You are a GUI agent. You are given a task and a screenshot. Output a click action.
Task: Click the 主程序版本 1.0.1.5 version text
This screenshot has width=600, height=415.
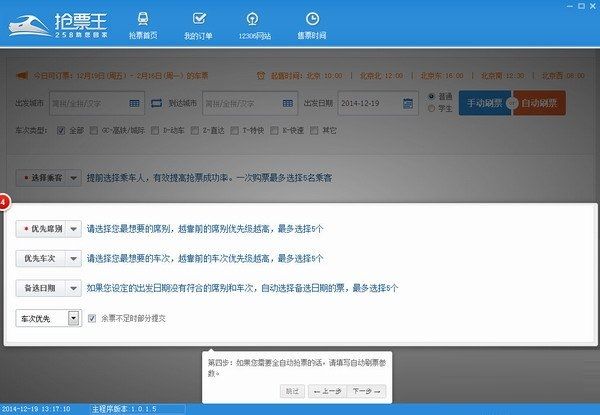[x=124, y=409]
